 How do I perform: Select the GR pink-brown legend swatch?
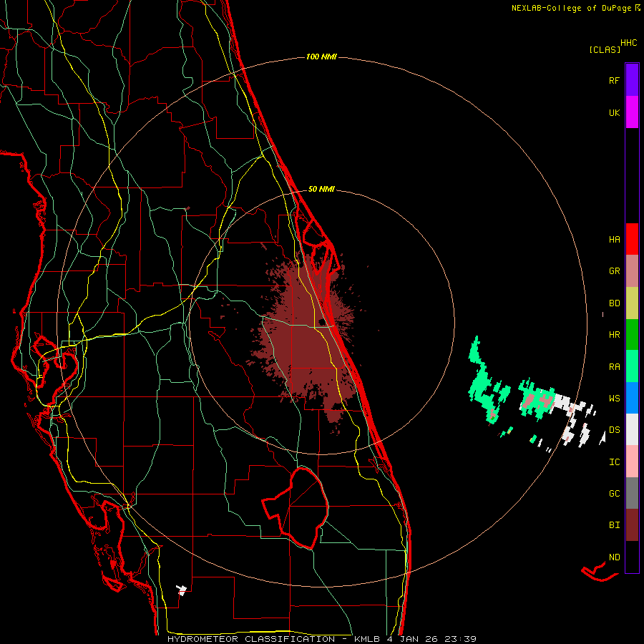(x=632, y=270)
